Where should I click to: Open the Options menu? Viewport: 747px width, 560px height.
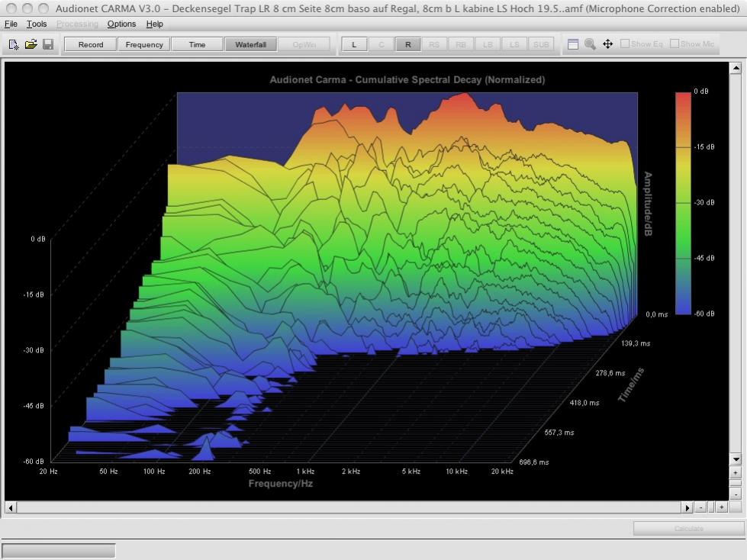[x=121, y=24]
